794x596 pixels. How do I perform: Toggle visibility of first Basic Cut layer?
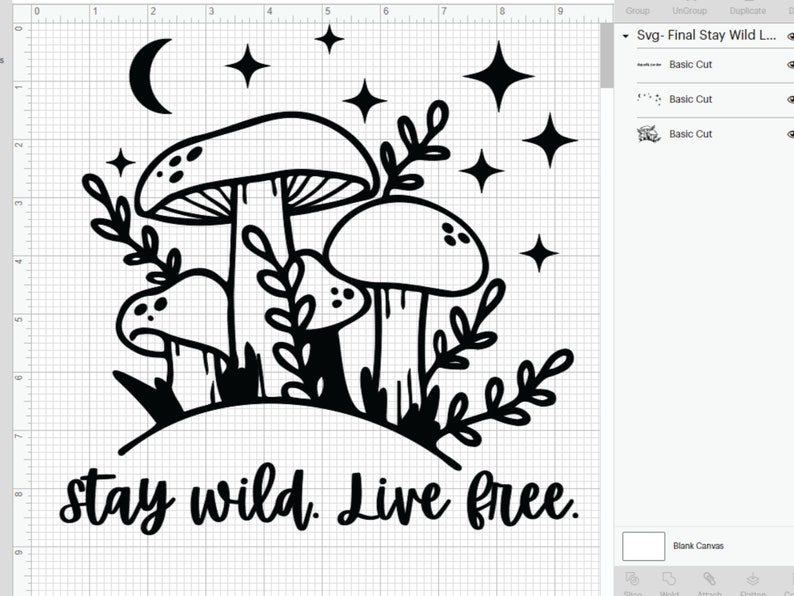tap(789, 65)
